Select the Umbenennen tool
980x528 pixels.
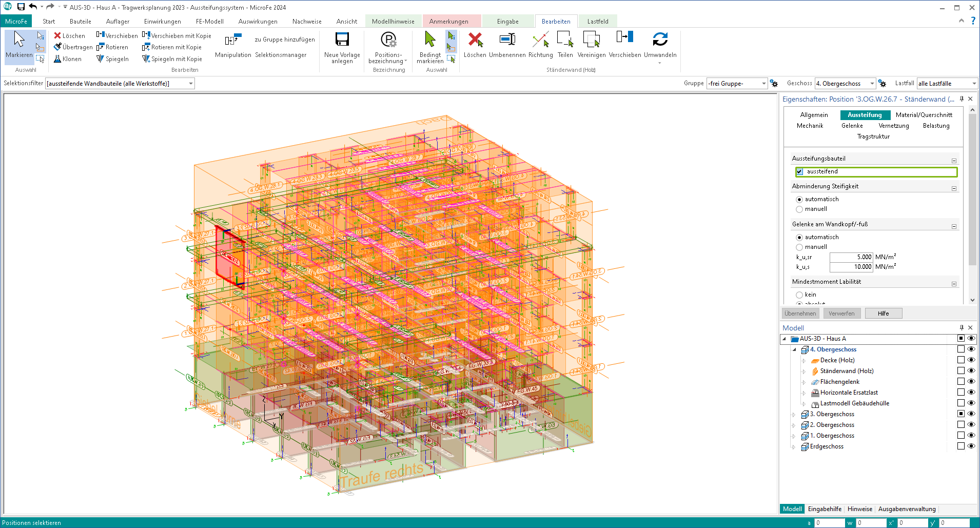[x=507, y=40]
